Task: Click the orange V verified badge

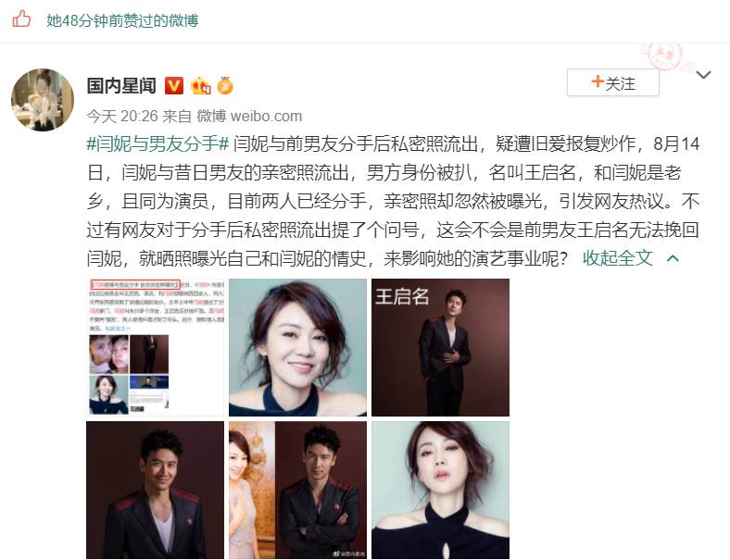Action: (173, 85)
